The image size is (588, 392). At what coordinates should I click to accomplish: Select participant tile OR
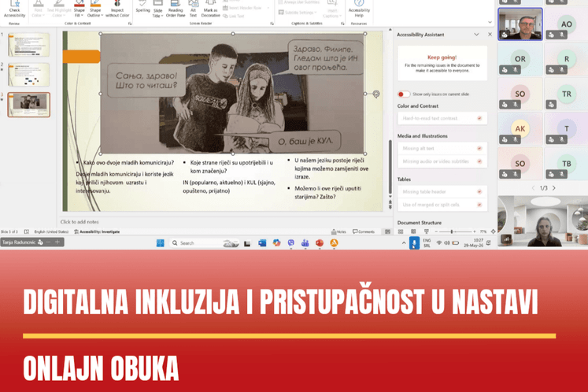(520, 59)
